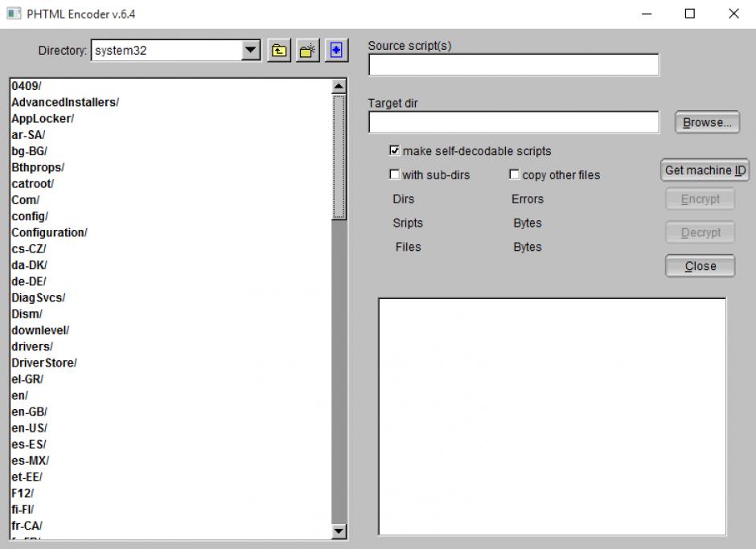The height and width of the screenshot is (549, 756).
Task: Select the config/ directory entry
Action: 30,216
